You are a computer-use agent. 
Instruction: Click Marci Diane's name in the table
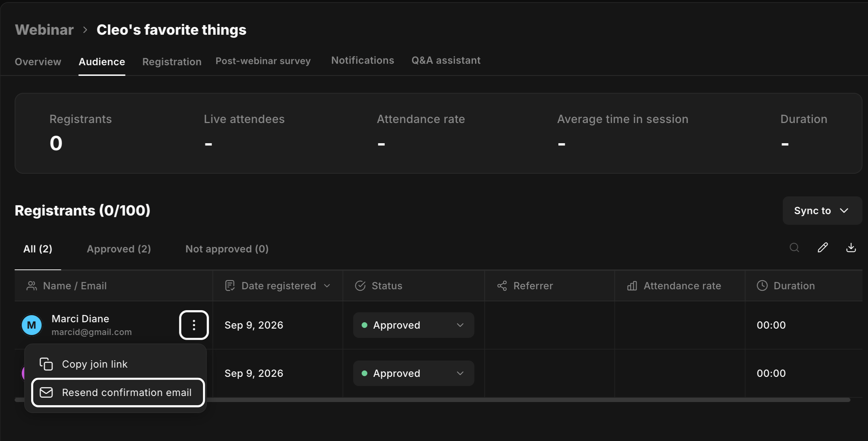pyautogui.click(x=80, y=319)
